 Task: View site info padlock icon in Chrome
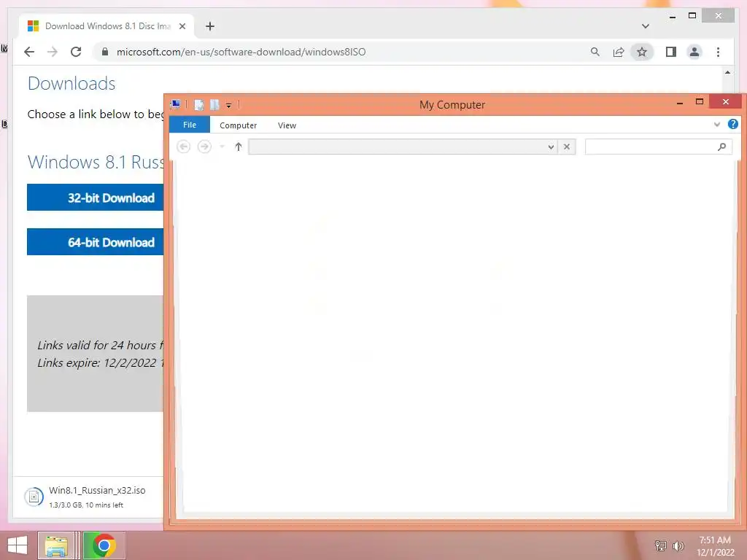pos(105,52)
